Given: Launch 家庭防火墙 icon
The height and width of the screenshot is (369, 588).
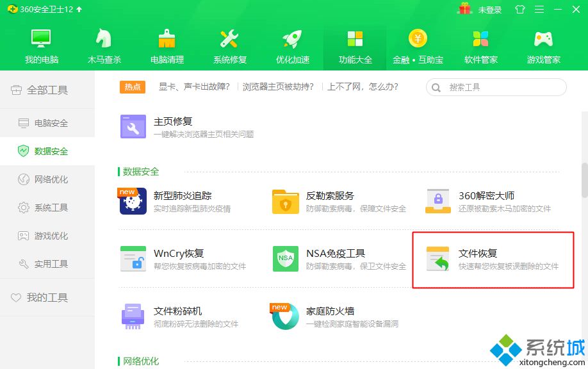Looking at the screenshot, I should click(286, 316).
